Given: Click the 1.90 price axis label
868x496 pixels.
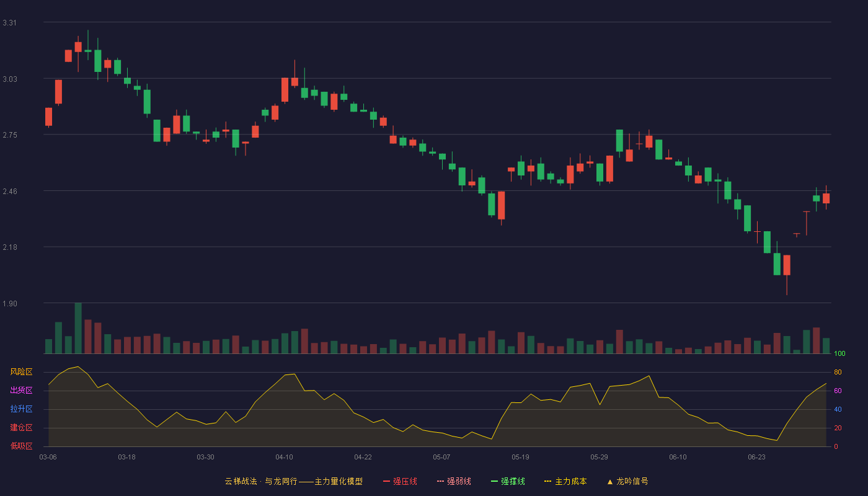Looking at the screenshot, I should coord(10,304).
